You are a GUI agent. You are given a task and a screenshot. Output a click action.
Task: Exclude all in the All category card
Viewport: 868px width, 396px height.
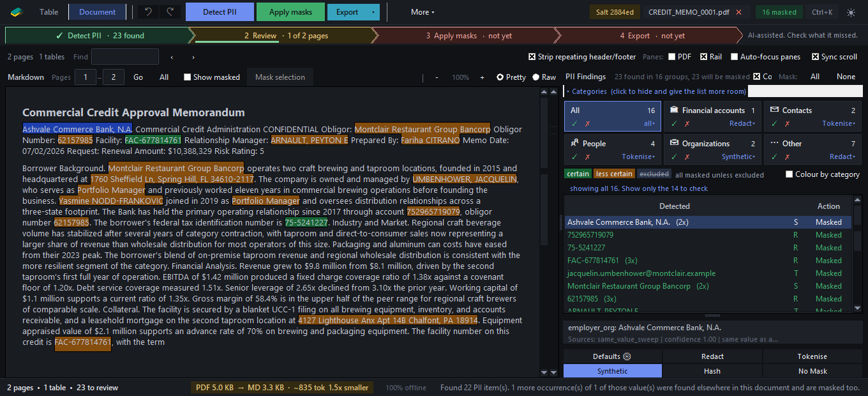click(587, 123)
